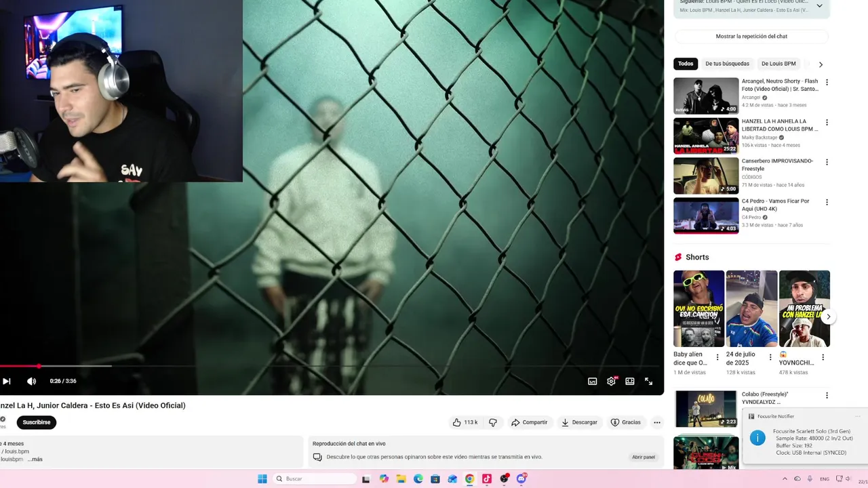
Task: Send a Gracias tip to creator
Action: [x=625, y=422]
